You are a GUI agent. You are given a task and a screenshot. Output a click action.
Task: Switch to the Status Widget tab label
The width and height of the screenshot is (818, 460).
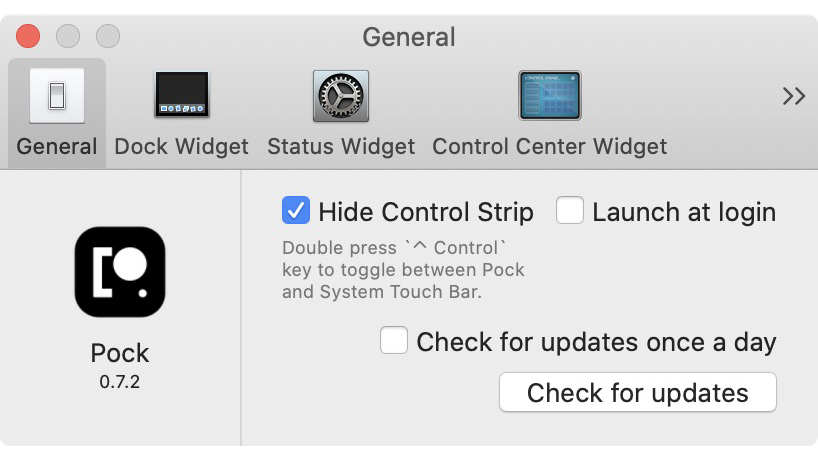pos(341,147)
